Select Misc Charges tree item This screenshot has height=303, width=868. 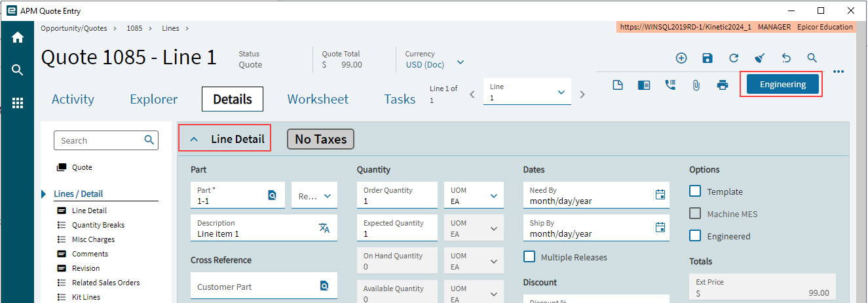coord(93,239)
